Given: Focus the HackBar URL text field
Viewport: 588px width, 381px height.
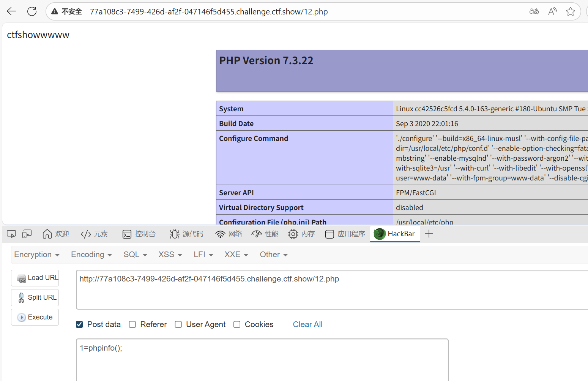Looking at the screenshot, I should click(x=332, y=290).
